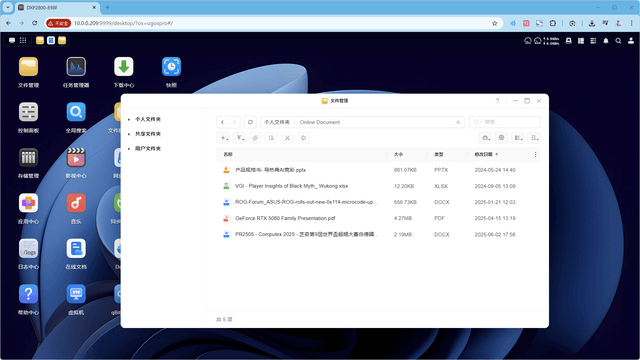Select the ROG-Forum_ASUS-ROG docx file
Viewport: 640px width, 360px height.
(378, 202)
